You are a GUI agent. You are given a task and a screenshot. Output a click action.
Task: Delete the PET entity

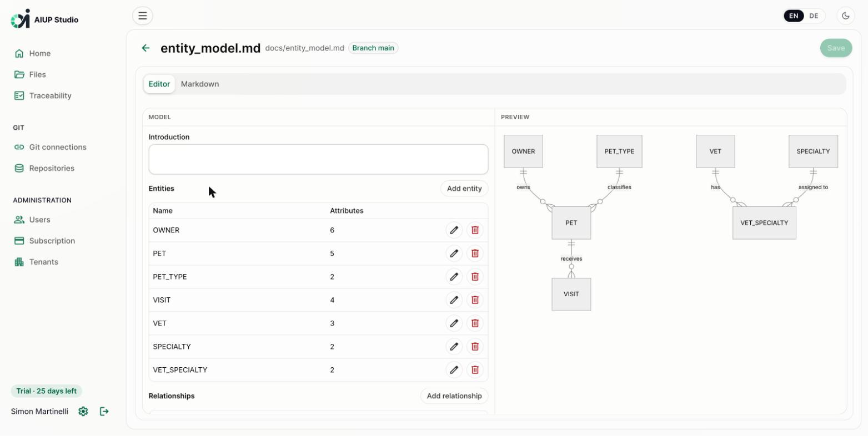coord(475,254)
